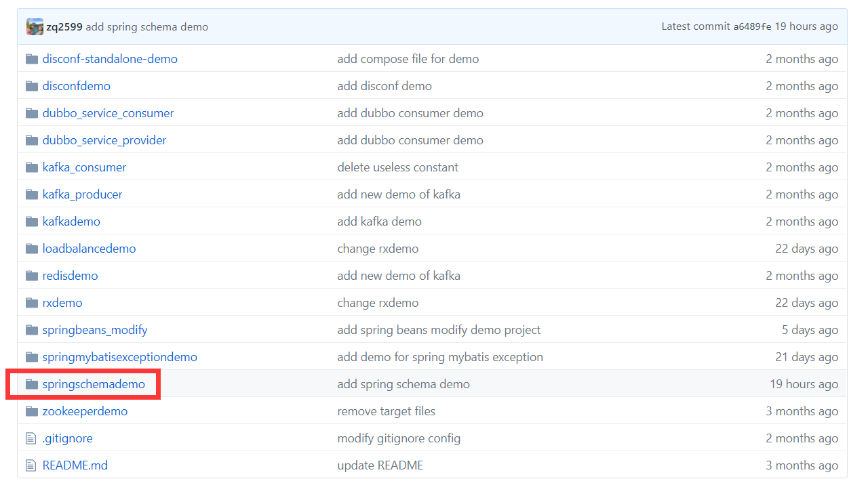Open the dubbo_service_consumer folder

point(108,113)
